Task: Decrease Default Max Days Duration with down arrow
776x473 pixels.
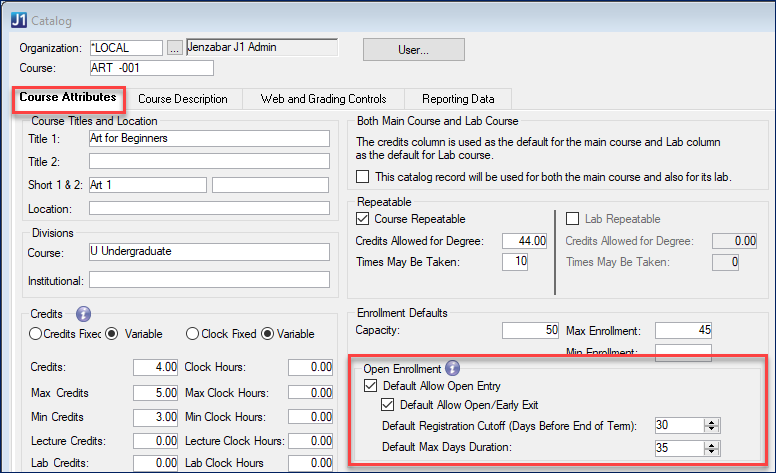Action: click(x=710, y=451)
